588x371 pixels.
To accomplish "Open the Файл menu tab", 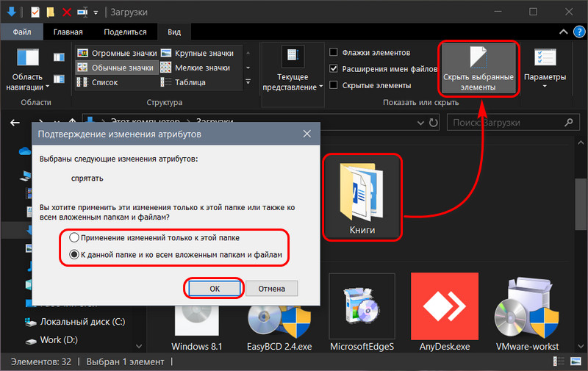I will (22, 32).
